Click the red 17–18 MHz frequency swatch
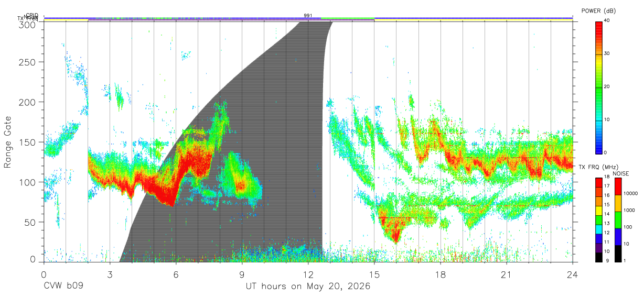Viewport: 644px width, 297px height. click(x=598, y=182)
